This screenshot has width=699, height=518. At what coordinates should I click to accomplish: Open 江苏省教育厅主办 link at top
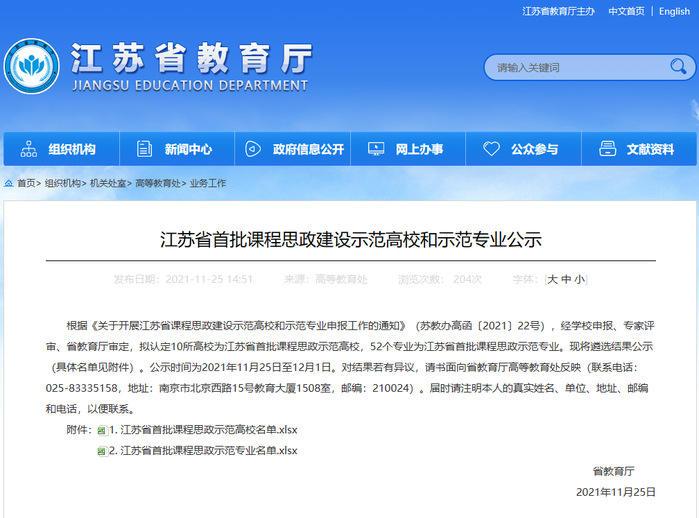558,12
